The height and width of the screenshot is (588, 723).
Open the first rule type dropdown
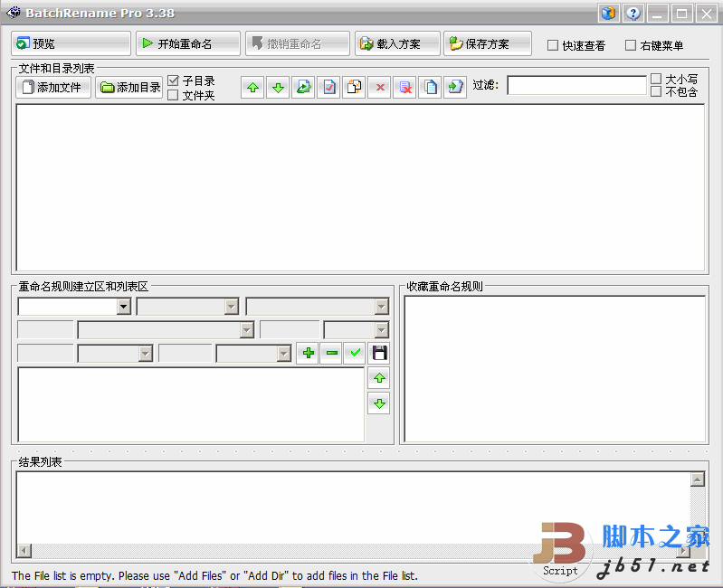coord(124,307)
